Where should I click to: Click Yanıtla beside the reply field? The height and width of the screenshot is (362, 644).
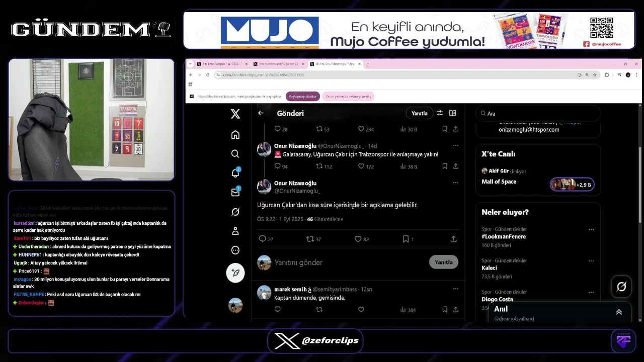tap(443, 262)
